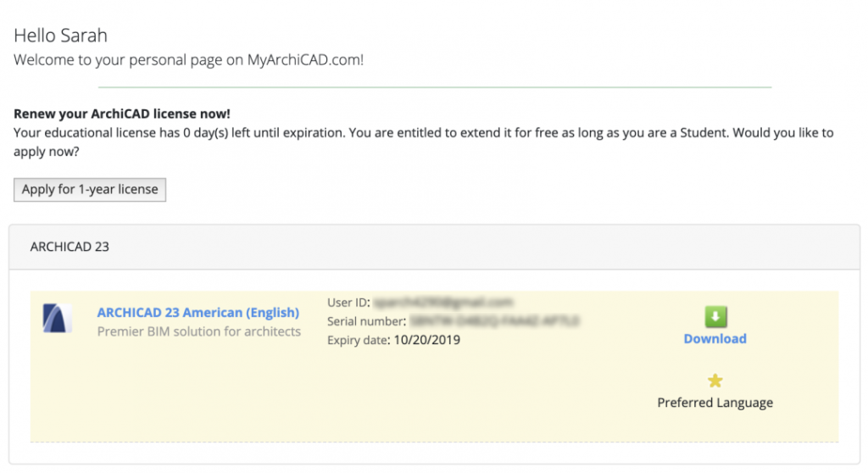Screen dimensions: 868x473
Task: Click the blue ARCHICAD product logo icon
Action: (x=58, y=318)
